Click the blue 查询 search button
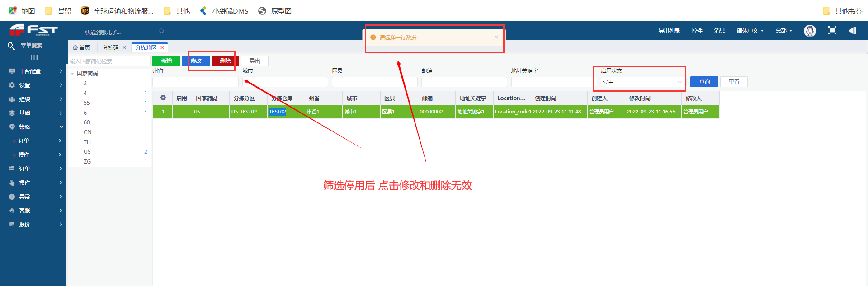This screenshot has width=868, height=286. (x=704, y=82)
